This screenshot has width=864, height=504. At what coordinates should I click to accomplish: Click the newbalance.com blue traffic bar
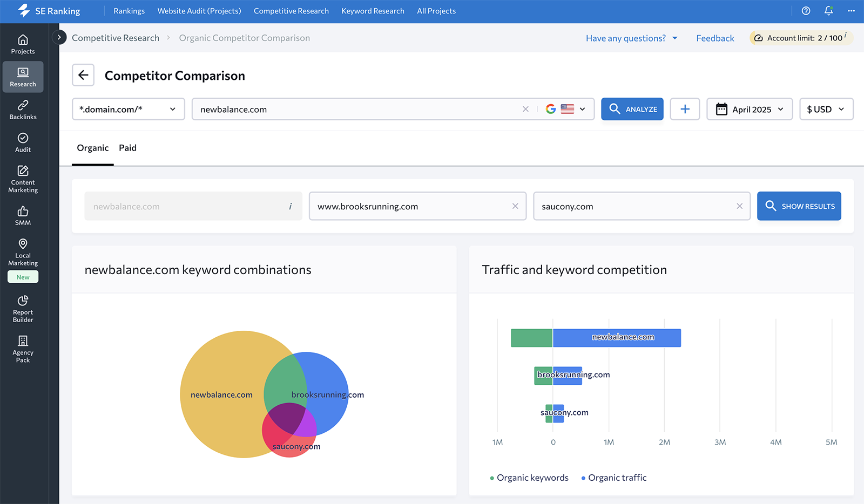617,338
